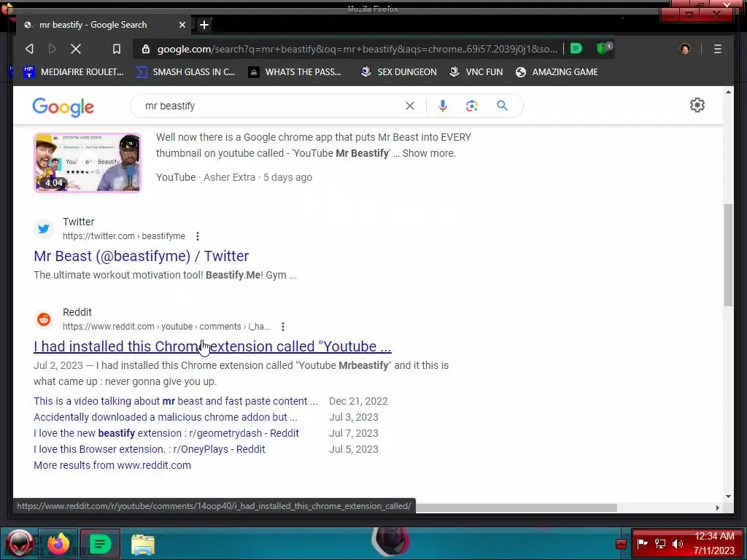Click the Google logo
Image resolution: width=747 pixels, height=560 pixels.
coord(63,106)
